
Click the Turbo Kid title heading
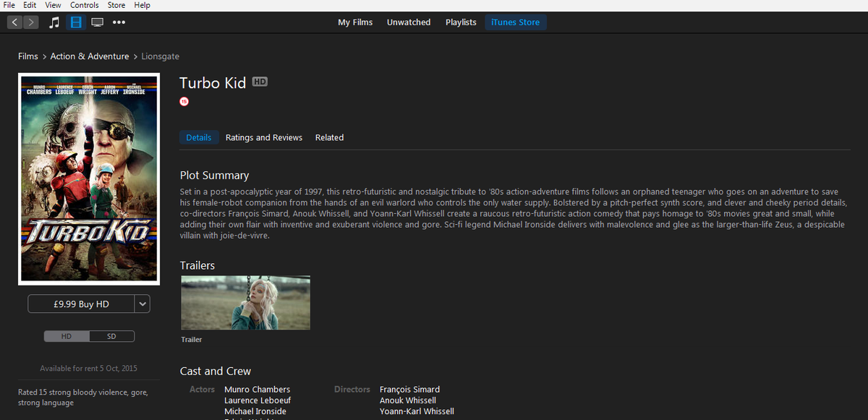213,82
